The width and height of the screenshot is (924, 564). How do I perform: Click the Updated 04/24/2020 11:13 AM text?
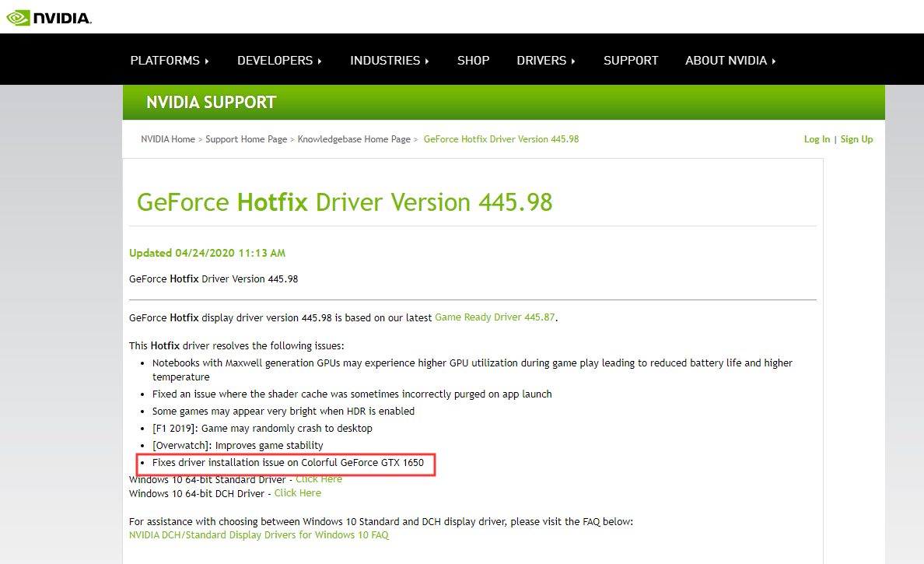coord(208,253)
